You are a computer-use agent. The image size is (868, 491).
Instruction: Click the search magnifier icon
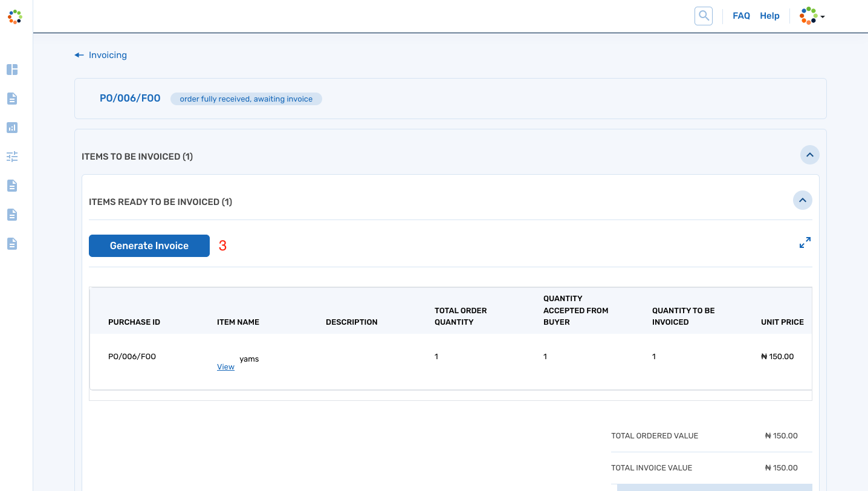click(704, 16)
